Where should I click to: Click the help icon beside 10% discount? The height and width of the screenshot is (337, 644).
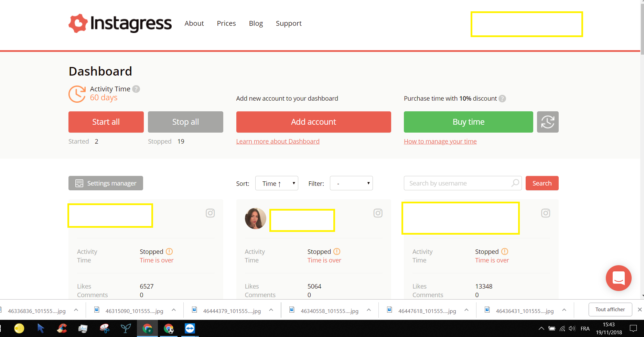pyautogui.click(x=502, y=99)
